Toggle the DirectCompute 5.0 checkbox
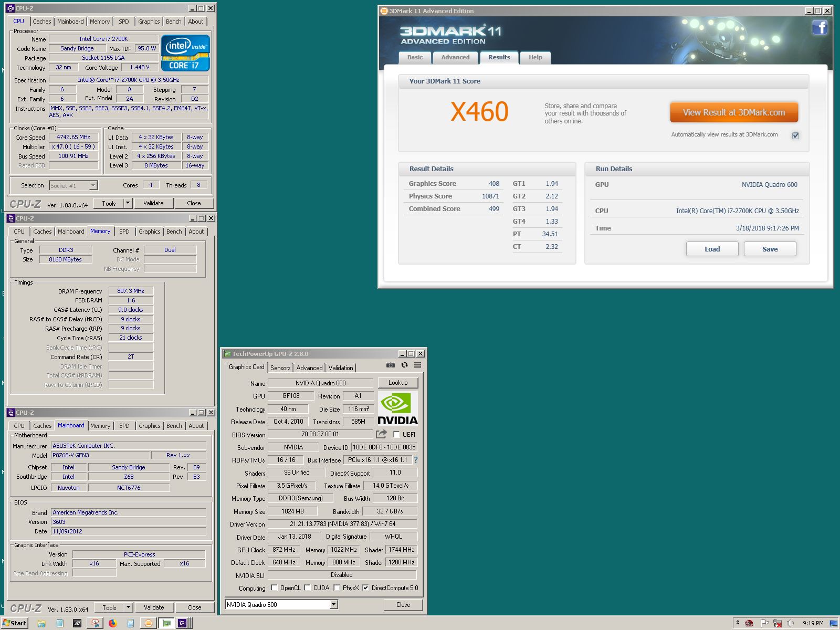The width and height of the screenshot is (840, 630). (x=365, y=588)
